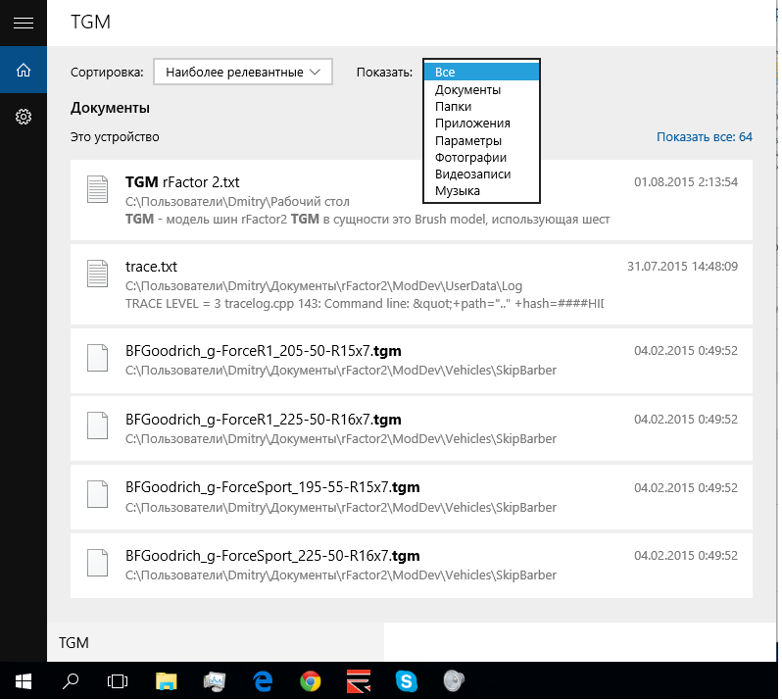The height and width of the screenshot is (700, 782).
Task: Click the 'Показать все: 64' link
Action: pyautogui.click(x=704, y=136)
